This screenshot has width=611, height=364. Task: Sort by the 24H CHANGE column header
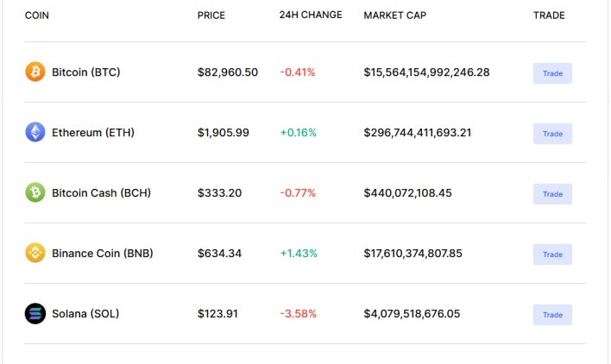click(311, 16)
